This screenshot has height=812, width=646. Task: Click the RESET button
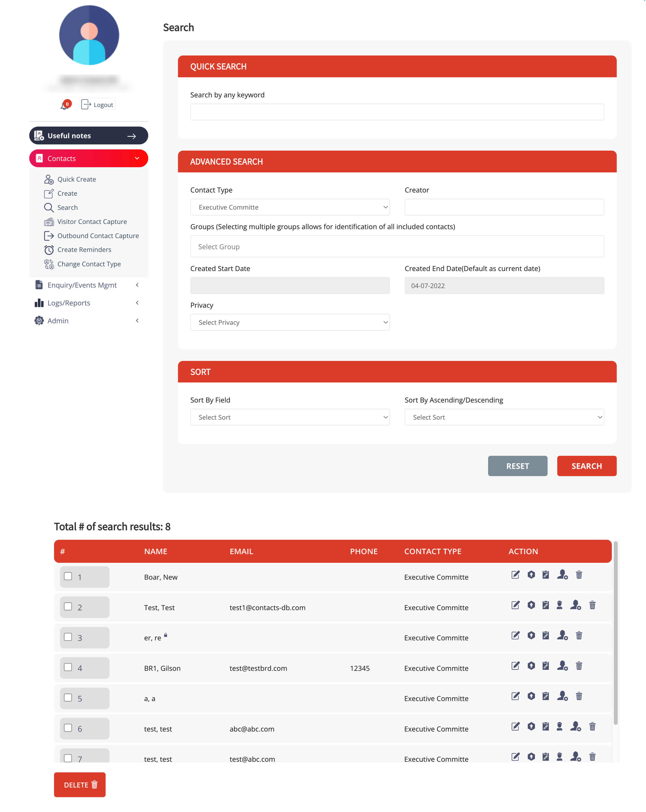518,466
